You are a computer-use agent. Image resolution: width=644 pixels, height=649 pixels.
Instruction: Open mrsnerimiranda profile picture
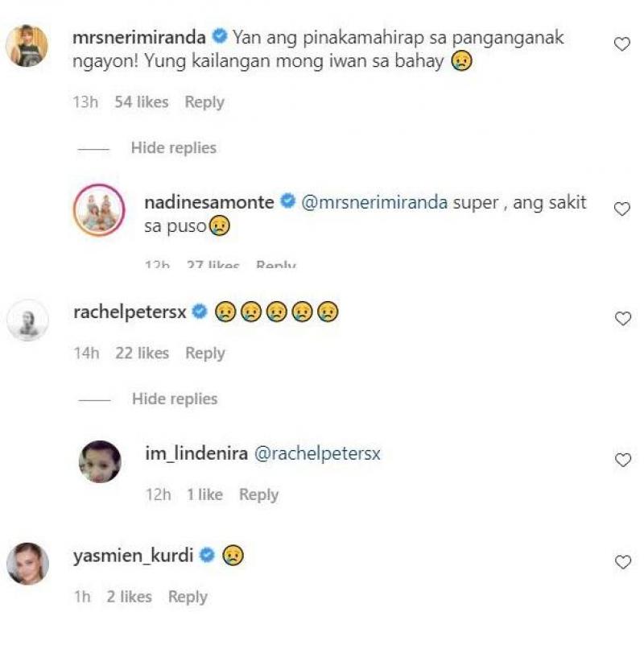(27, 45)
